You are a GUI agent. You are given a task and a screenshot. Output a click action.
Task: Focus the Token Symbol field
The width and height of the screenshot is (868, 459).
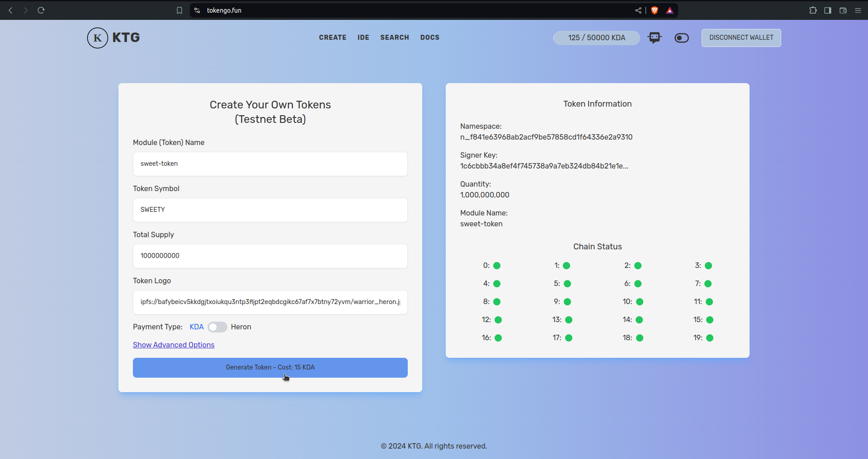pyautogui.click(x=270, y=210)
